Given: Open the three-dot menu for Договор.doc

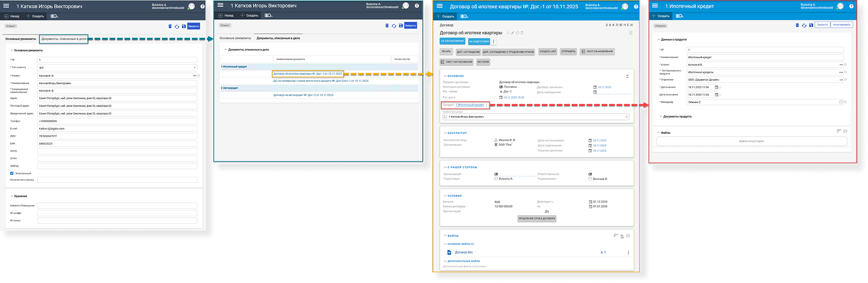Looking at the screenshot, I should [x=628, y=252].
